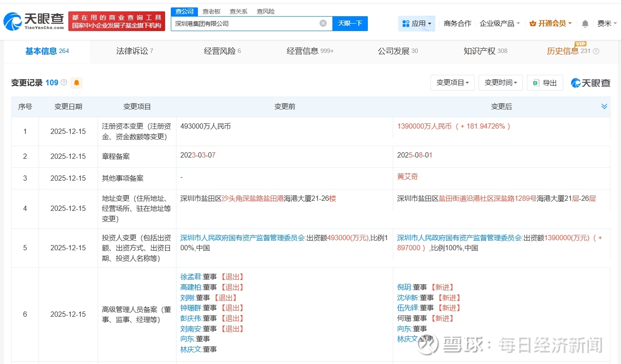The width and height of the screenshot is (621, 364).
Task: Clear the search box with the X icon
Action: click(323, 24)
